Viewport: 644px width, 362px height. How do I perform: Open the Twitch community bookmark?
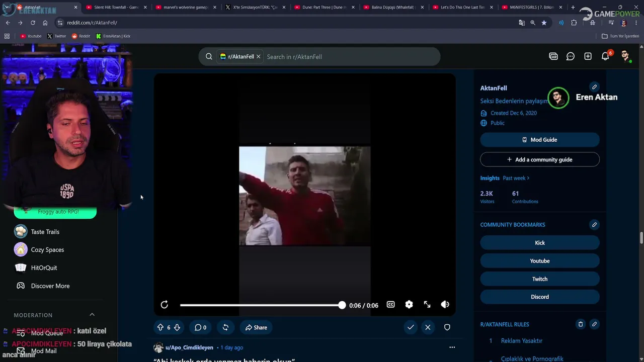click(x=540, y=279)
